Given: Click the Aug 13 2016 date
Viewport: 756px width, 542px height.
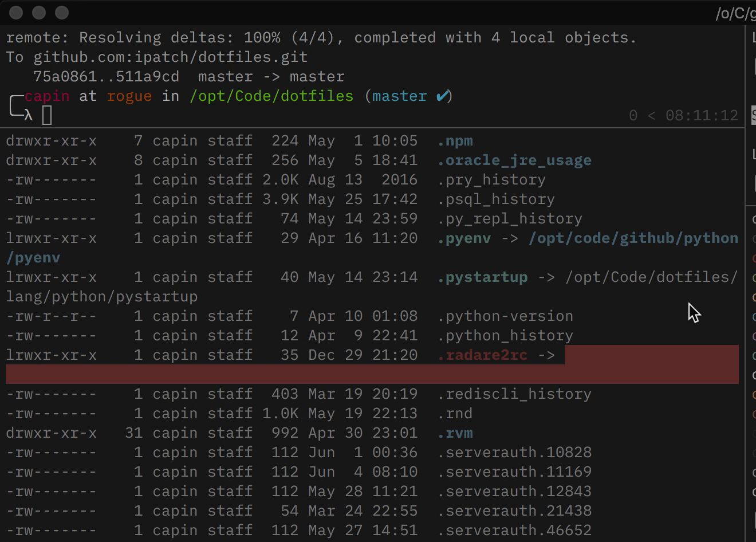Looking at the screenshot, I should coord(363,180).
